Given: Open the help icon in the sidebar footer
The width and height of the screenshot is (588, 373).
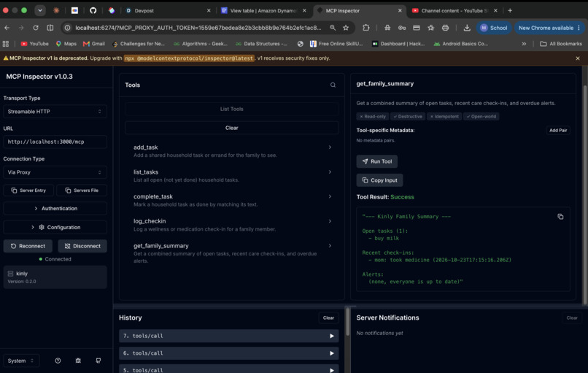Looking at the screenshot, I should (58, 361).
